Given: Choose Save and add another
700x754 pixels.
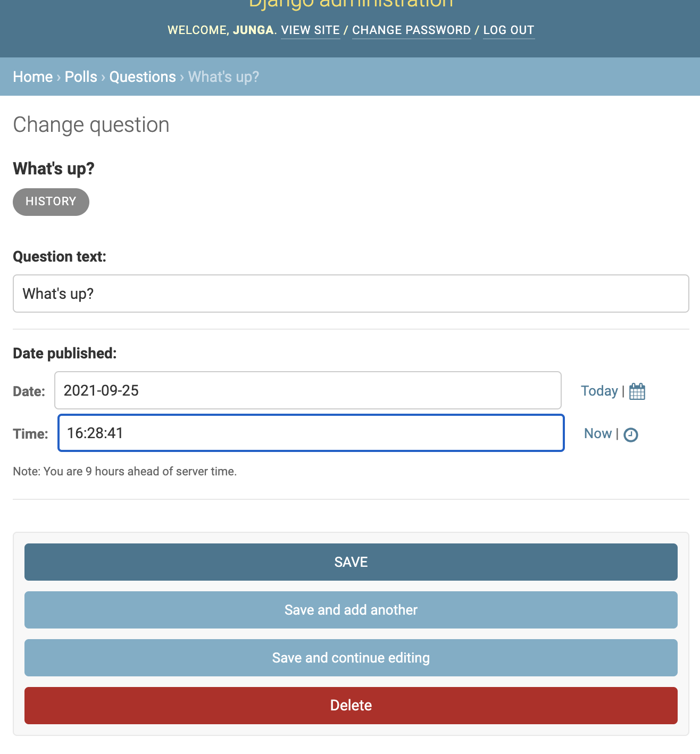Looking at the screenshot, I should (x=351, y=610).
